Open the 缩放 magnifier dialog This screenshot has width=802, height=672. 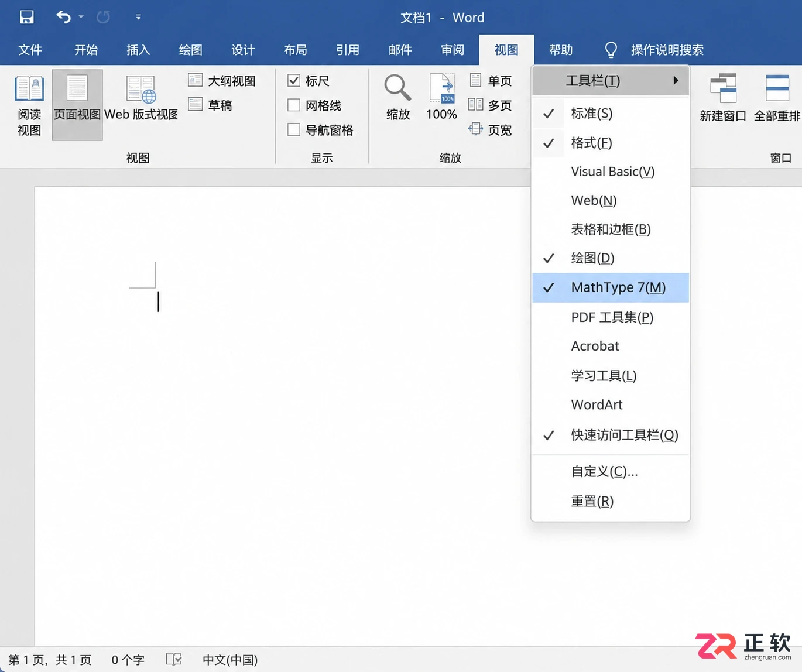(x=398, y=97)
